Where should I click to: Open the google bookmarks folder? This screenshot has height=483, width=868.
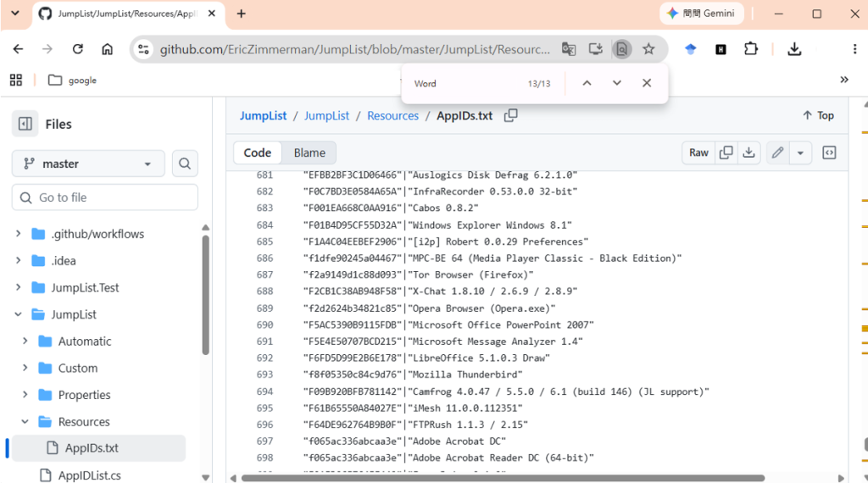[x=72, y=80]
